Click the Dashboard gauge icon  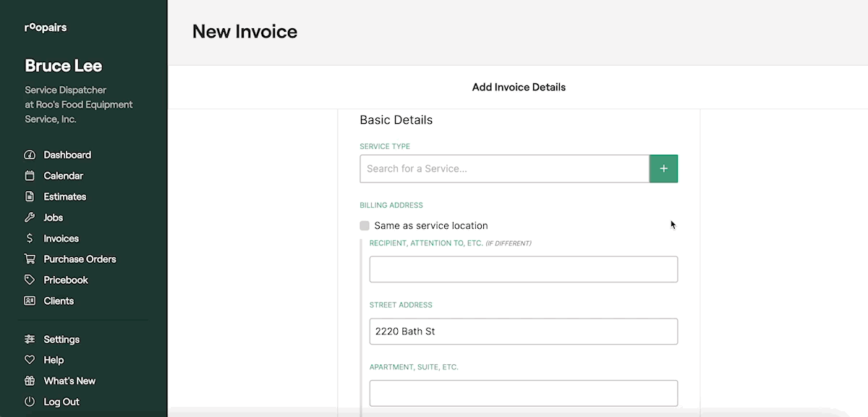click(30, 155)
